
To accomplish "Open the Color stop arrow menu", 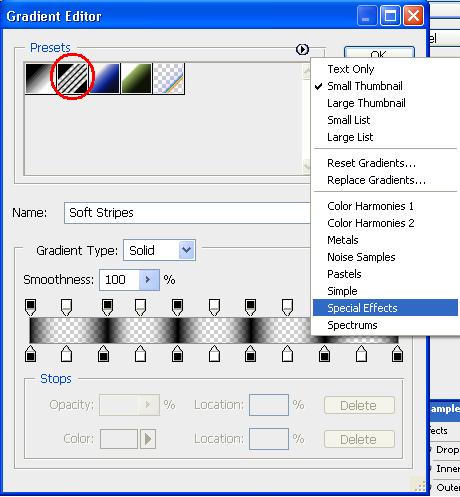I will pyautogui.click(x=148, y=439).
